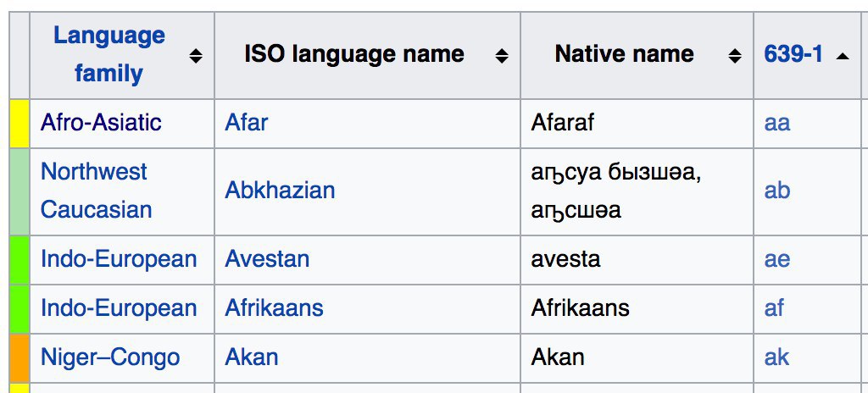Screen dimensions: 868x393
Task: Open the 639-1 header link
Action: (793, 54)
